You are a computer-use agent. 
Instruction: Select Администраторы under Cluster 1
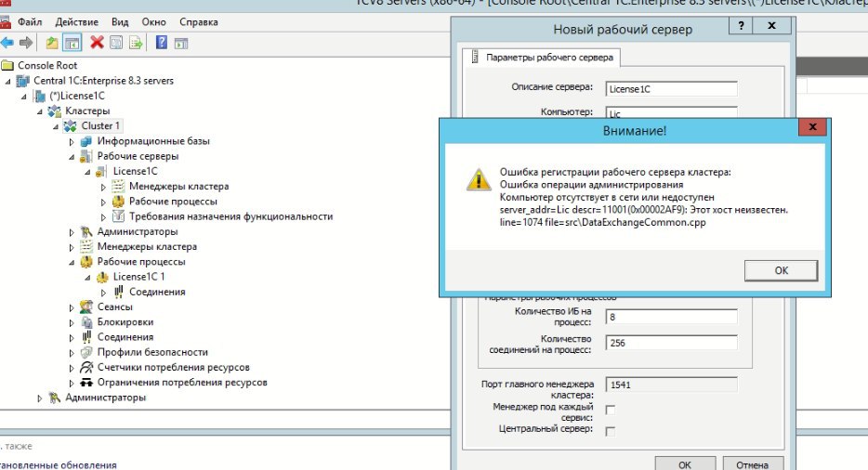pos(138,231)
